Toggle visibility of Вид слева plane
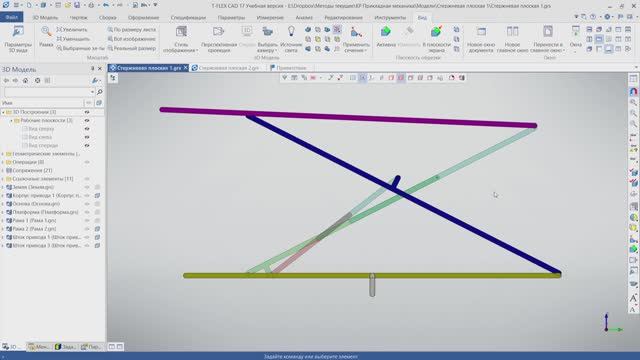 [x=87, y=137]
